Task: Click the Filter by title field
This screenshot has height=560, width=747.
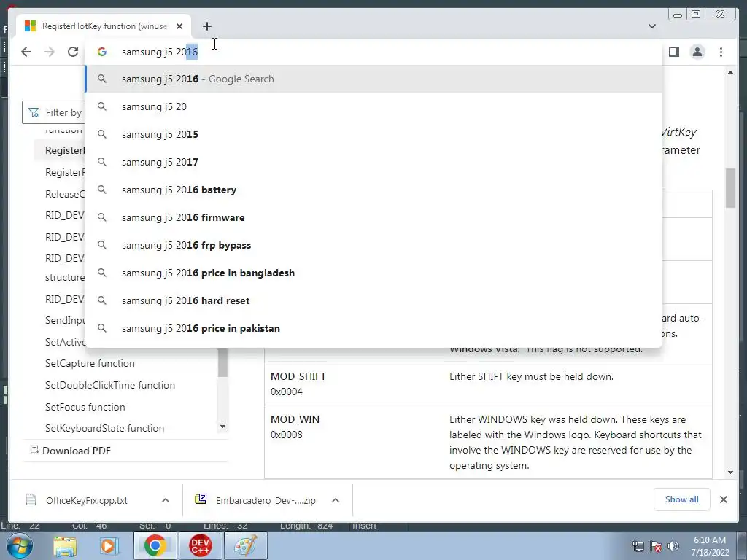Action: pos(53,112)
